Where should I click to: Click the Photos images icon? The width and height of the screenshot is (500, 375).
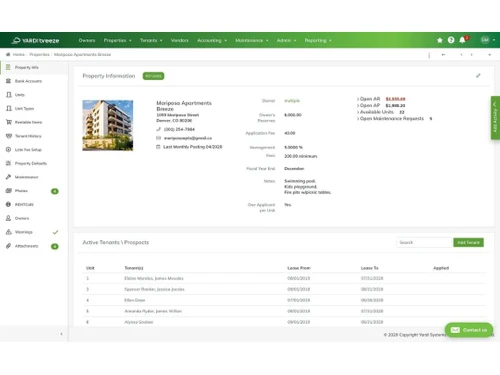tap(8, 191)
